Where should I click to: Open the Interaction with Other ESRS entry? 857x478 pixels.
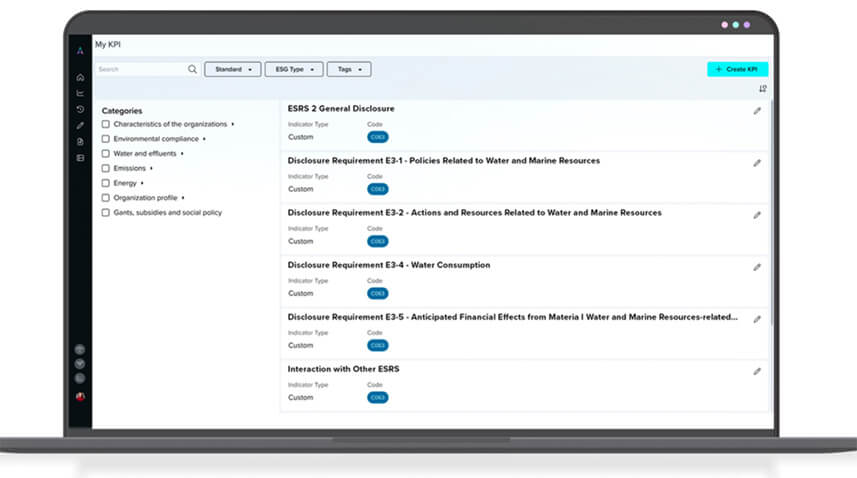(344, 369)
